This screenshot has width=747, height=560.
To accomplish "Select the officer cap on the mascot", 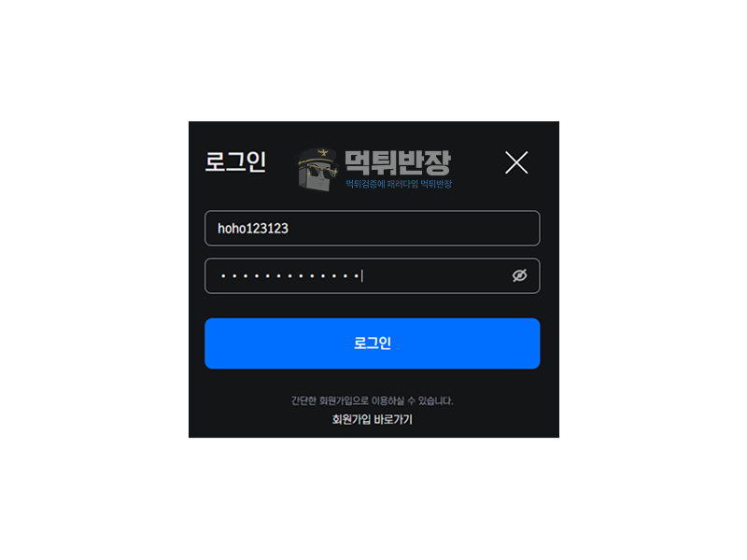I will point(317,156).
